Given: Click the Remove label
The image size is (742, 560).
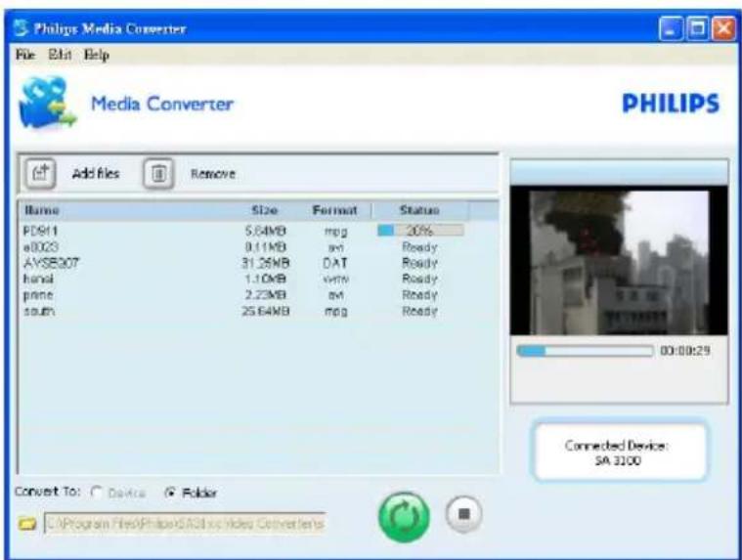Looking at the screenshot, I should pyautogui.click(x=213, y=174).
